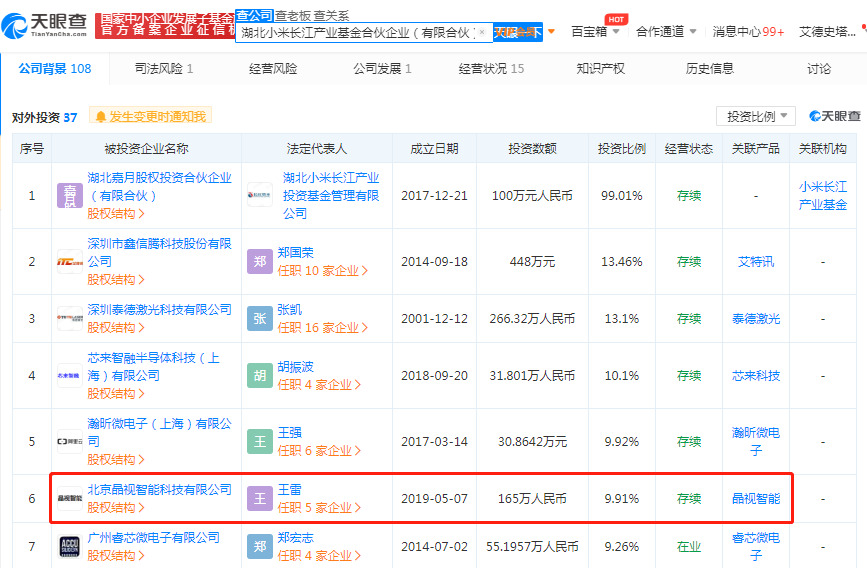
Task: Expand 任职 6 家企业 for 王强
Action: (x=319, y=450)
